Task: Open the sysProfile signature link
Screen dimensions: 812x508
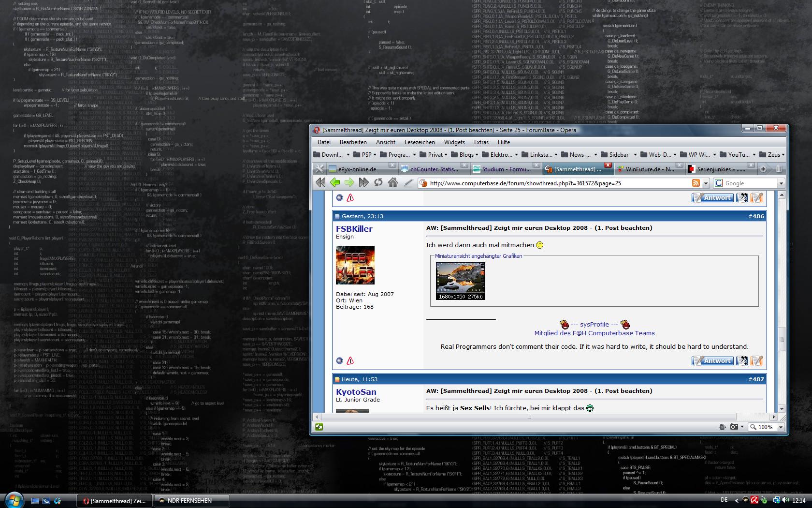Action: [594, 325]
